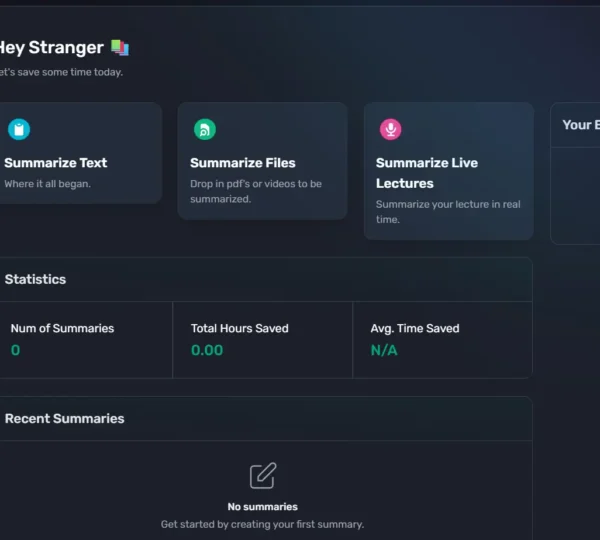Click the "Where it all began." description

[x=48, y=184]
